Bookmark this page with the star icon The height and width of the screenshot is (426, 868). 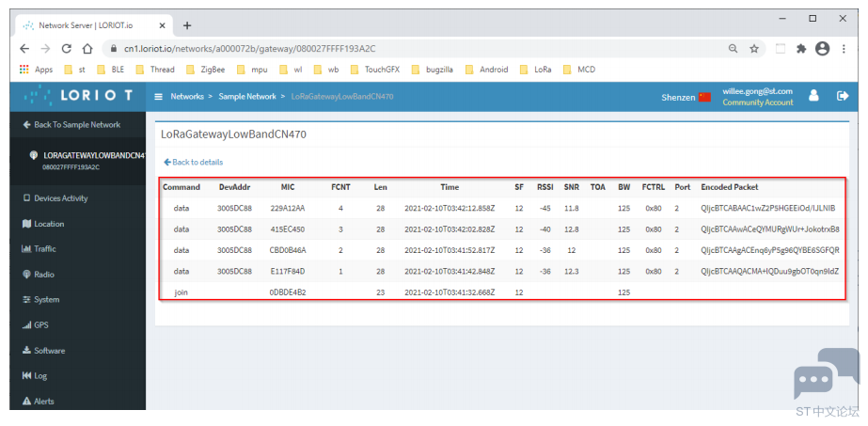point(754,49)
